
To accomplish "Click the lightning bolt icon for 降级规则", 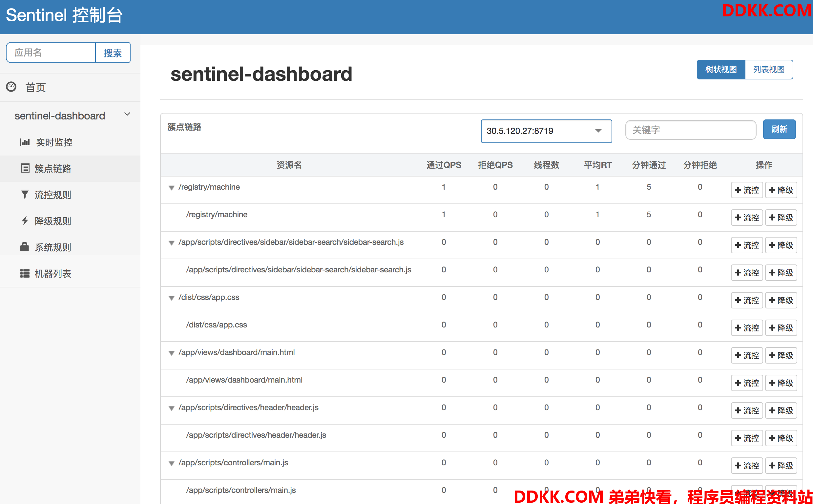I will click(x=25, y=221).
